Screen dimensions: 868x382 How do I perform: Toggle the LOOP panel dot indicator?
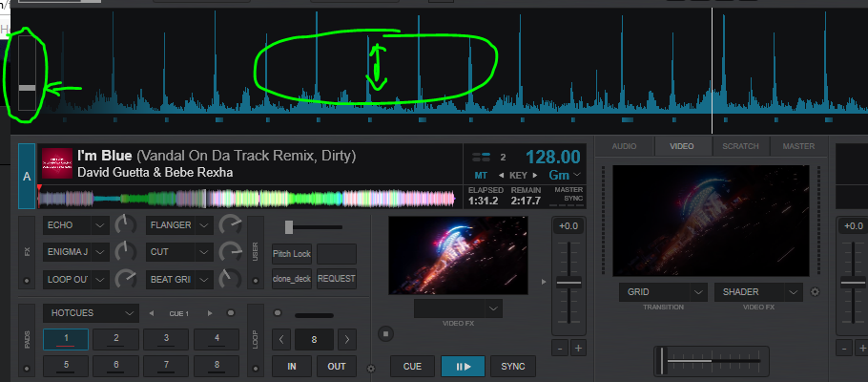256,368
